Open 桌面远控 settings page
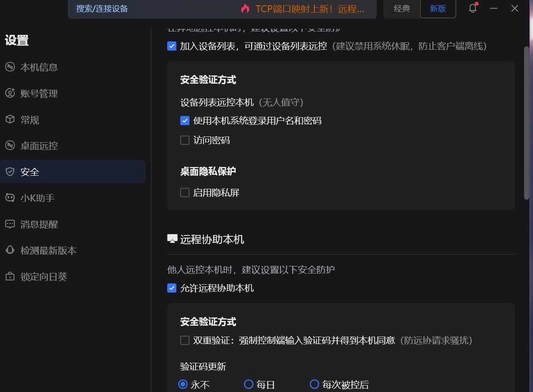This screenshot has height=392, width=533. point(73,146)
